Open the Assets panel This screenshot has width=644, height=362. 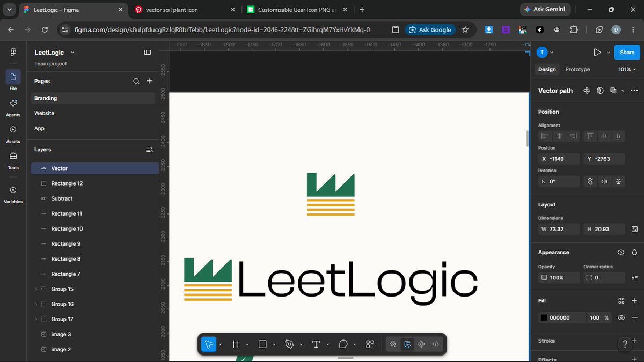pos(13,134)
